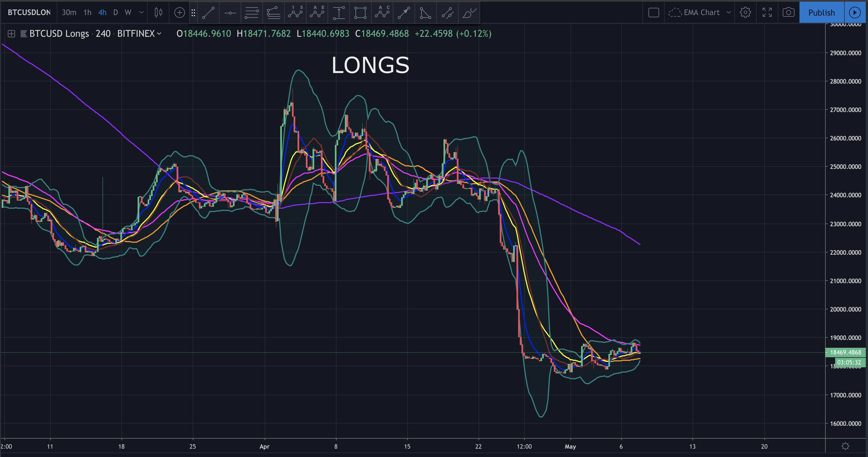Expand the indicator legend plus box
Viewport: 868px width, 457px height.
point(11,34)
